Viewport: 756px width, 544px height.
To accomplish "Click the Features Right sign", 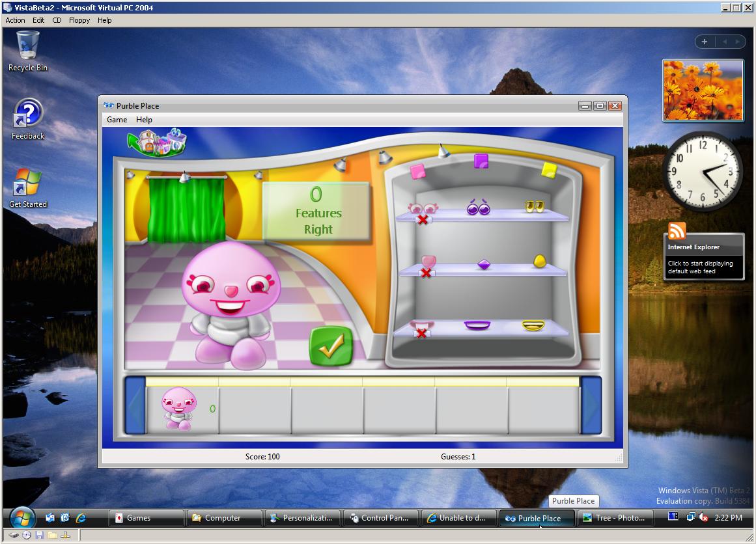I will pyautogui.click(x=316, y=211).
